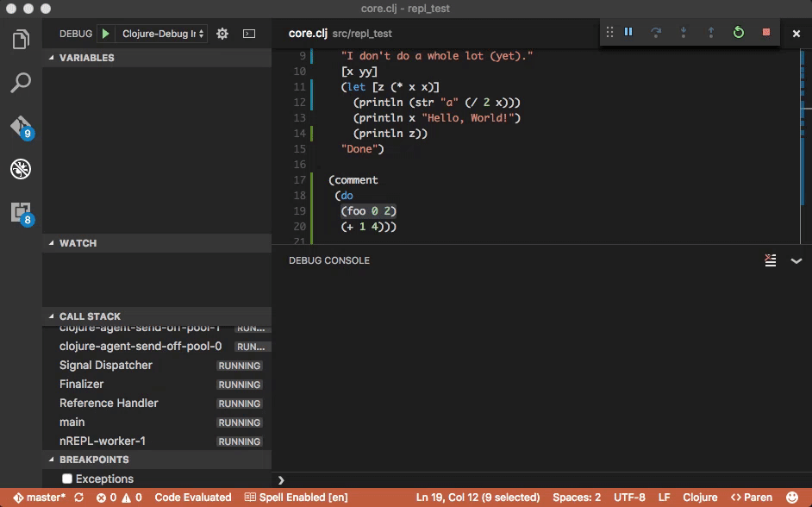Open the Extensions icon with badge 8
The image size is (812, 507).
(22, 214)
